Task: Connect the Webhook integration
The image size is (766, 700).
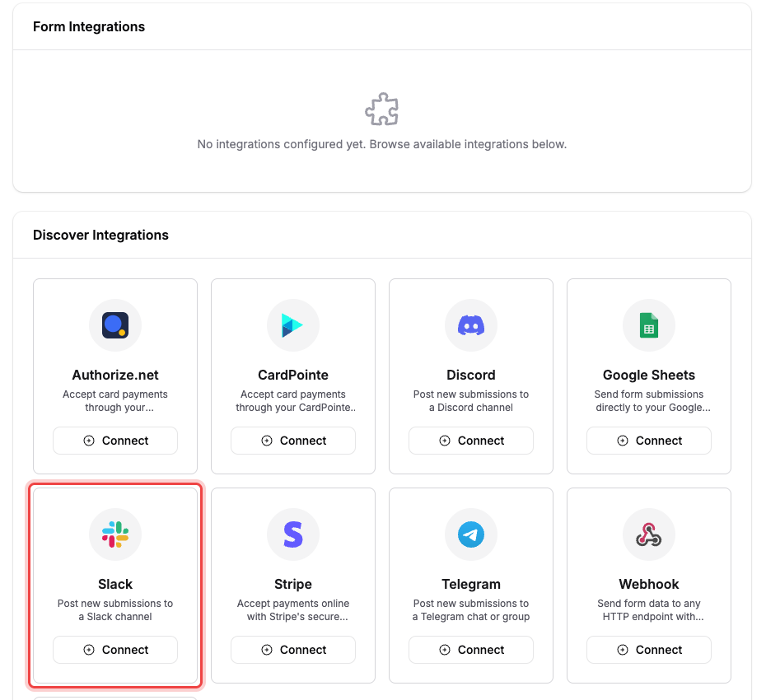Action: [x=649, y=650]
